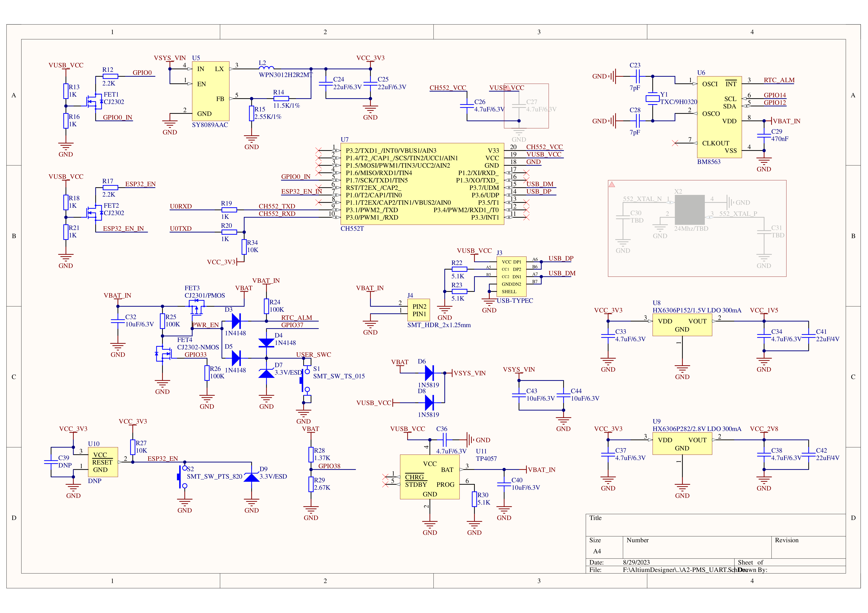Click the 'SMT_HDR_2x1.25mm' connector label
This screenshot has height=613, width=868.
pos(439,325)
